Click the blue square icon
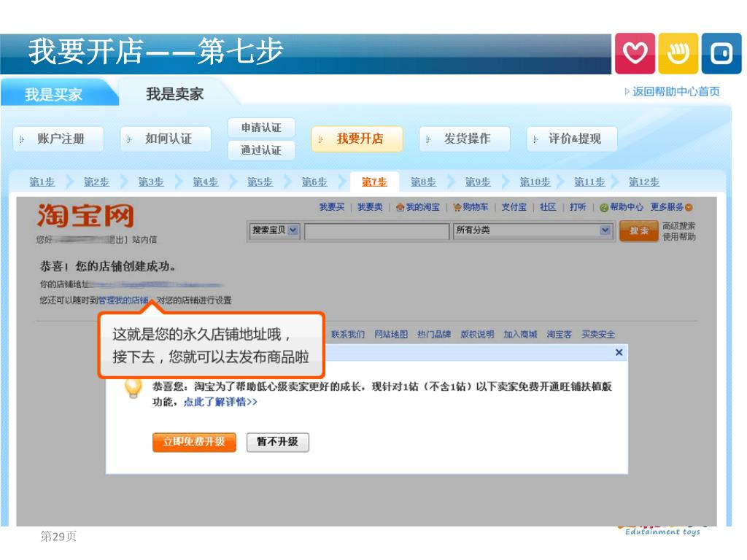 pos(721,53)
